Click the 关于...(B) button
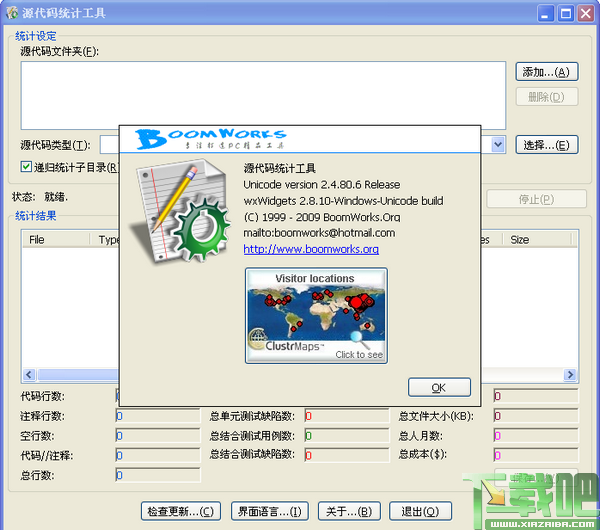Screen dimensions: 600x530 349,511
